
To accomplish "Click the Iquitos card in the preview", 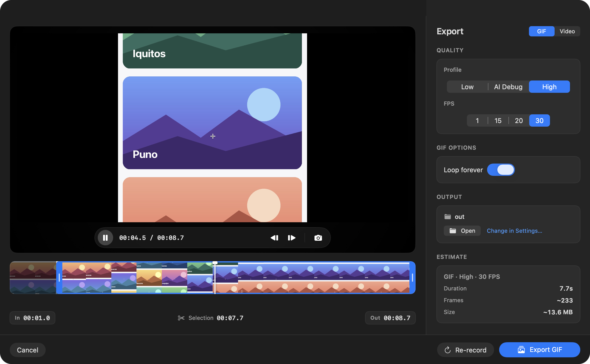I will click(x=212, y=51).
